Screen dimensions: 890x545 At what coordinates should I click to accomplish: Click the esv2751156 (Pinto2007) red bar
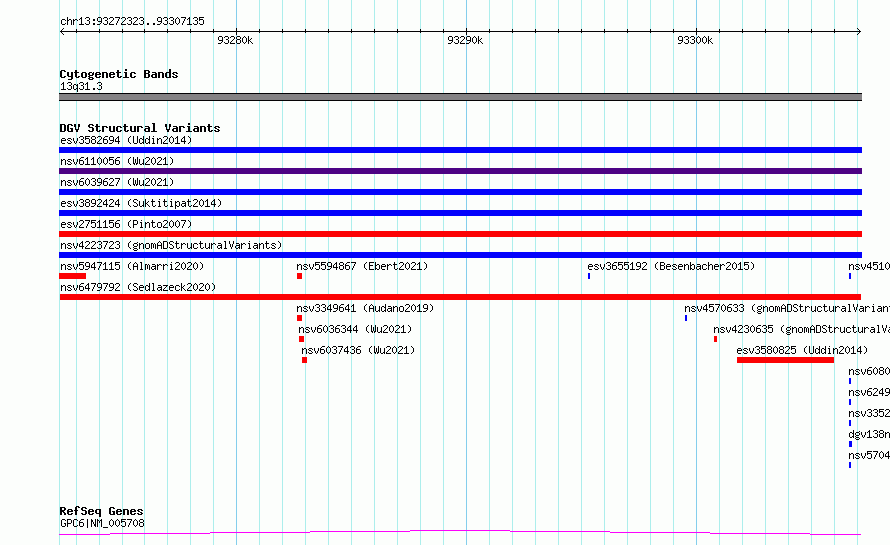tap(460, 234)
